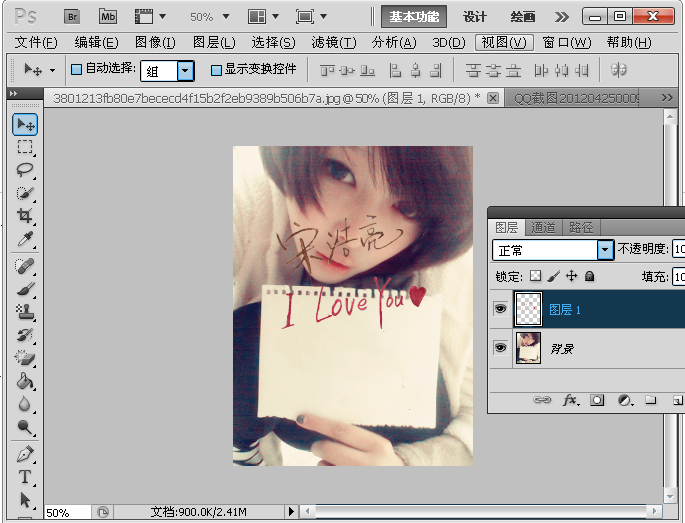Enable the 自动选择 checkbox
Image resolution: width=685 pixels, height=523 pixels.
click(x=76, y=70)
